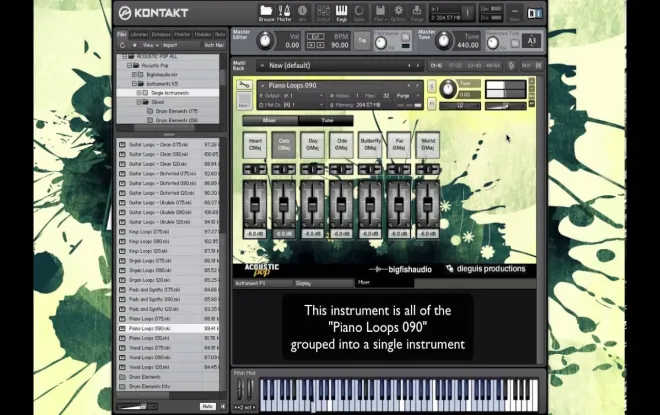Open the Output st.1 dropdown
The image size is (660, 415).
(291, 96)
